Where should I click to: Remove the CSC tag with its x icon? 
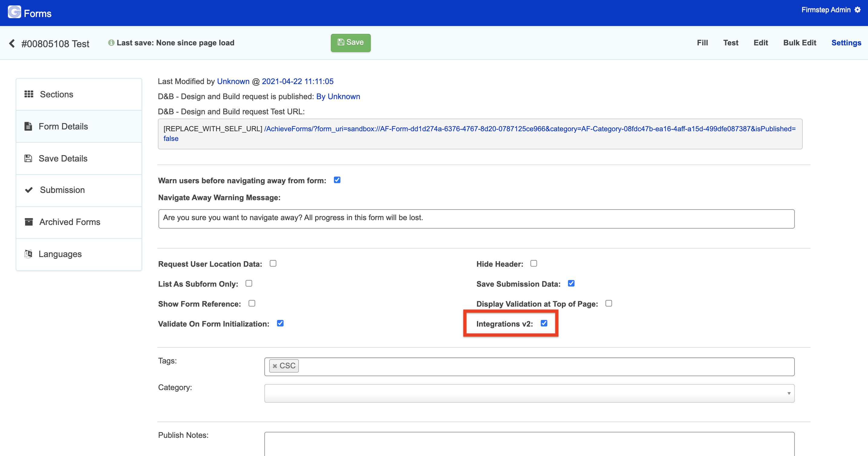click(x=275, y=366)
